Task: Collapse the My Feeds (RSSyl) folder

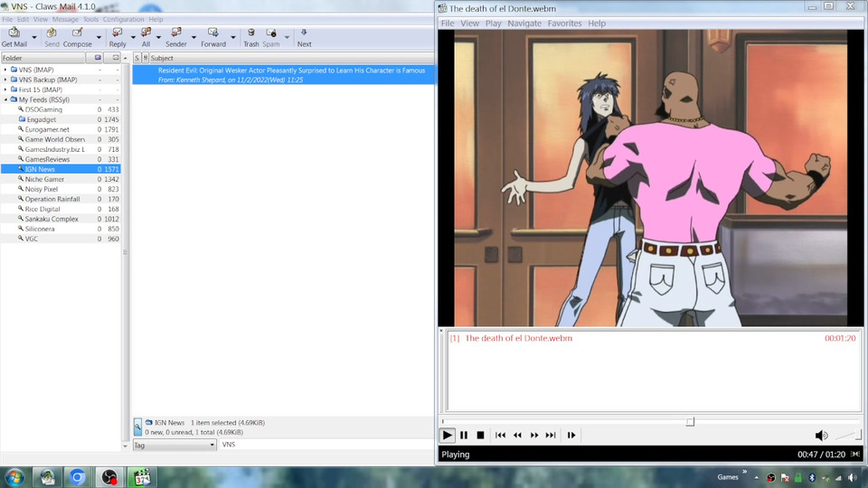Action: (6, 99)
